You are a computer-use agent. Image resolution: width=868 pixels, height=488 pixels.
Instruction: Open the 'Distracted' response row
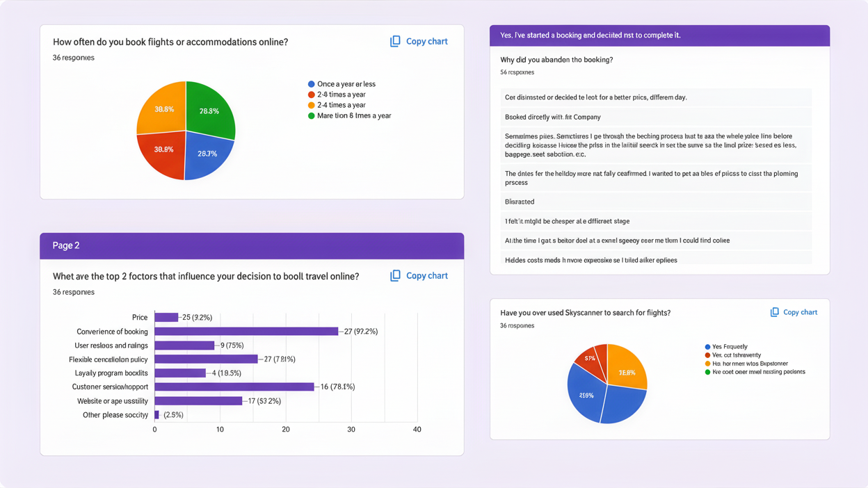656,202
